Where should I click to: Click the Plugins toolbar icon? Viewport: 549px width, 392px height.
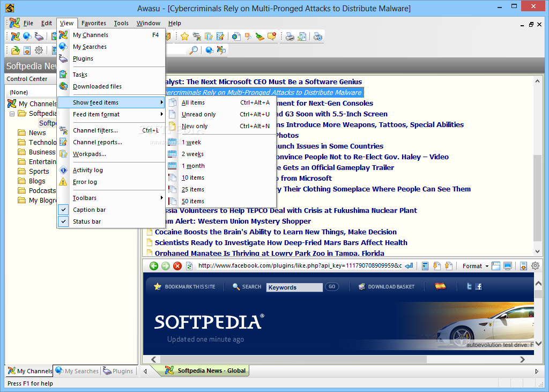pos(39,36)
